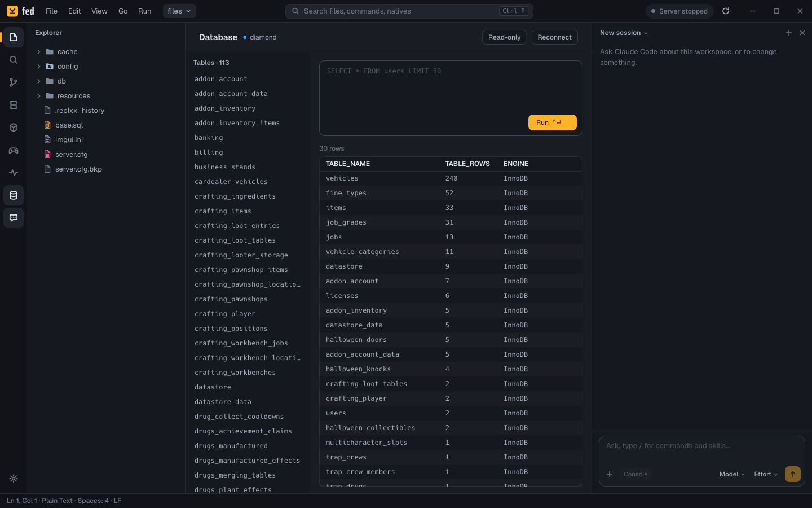Open the Search icon in activity bar
Screen dimensions: 812x508
(x=14, y=60)
